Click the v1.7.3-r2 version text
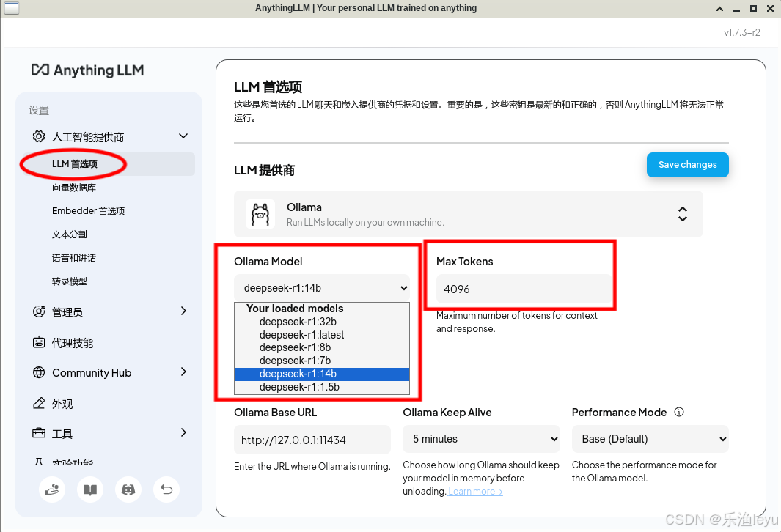 point(741,32)
